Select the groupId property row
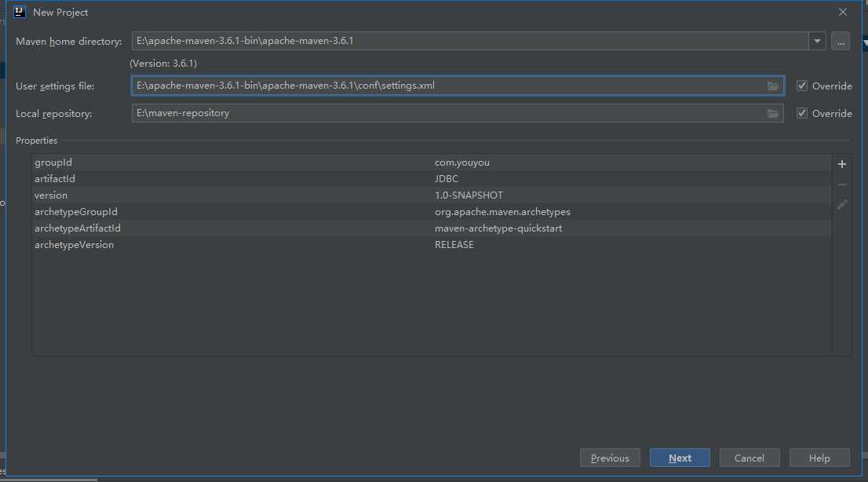 coord(432,162)
